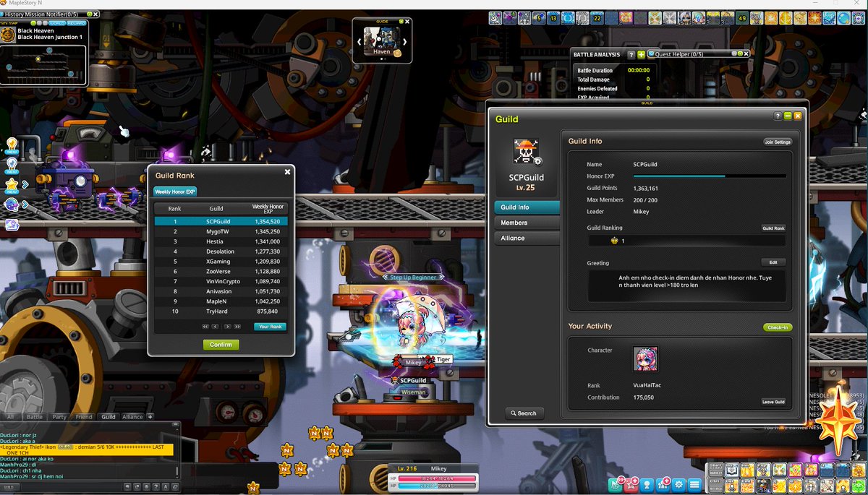Click the yellow lightbulb notification icon
This screenshot has height=495, width=868.
[x=12, y=145]
